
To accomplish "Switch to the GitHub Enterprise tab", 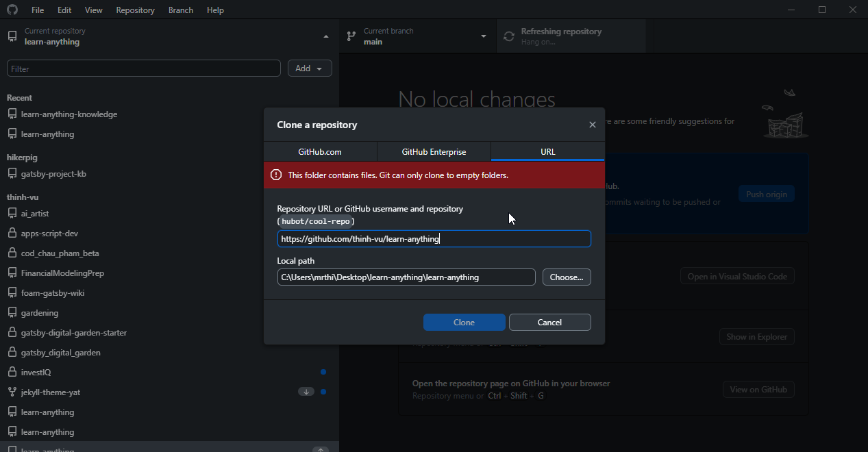I will tap(434, 151).
